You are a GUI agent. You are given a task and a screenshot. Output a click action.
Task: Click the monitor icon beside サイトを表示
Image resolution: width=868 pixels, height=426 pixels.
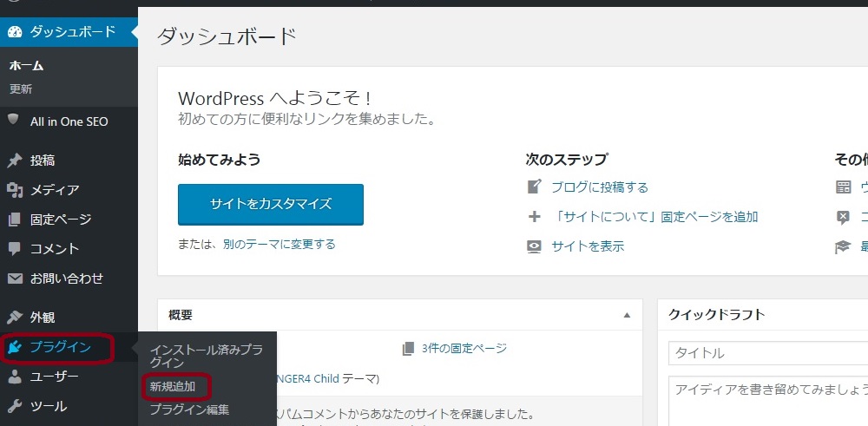click(534, 246)
